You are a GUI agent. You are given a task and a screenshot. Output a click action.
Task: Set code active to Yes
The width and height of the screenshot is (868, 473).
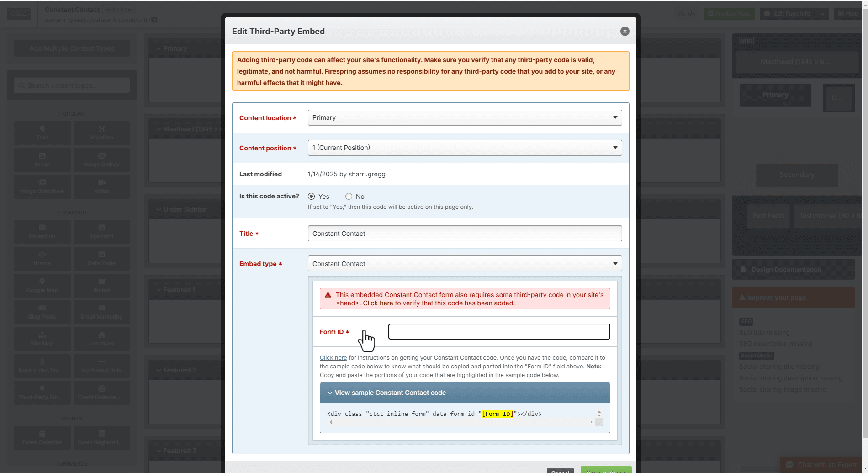pyautogui.click(x=312, y=197)
